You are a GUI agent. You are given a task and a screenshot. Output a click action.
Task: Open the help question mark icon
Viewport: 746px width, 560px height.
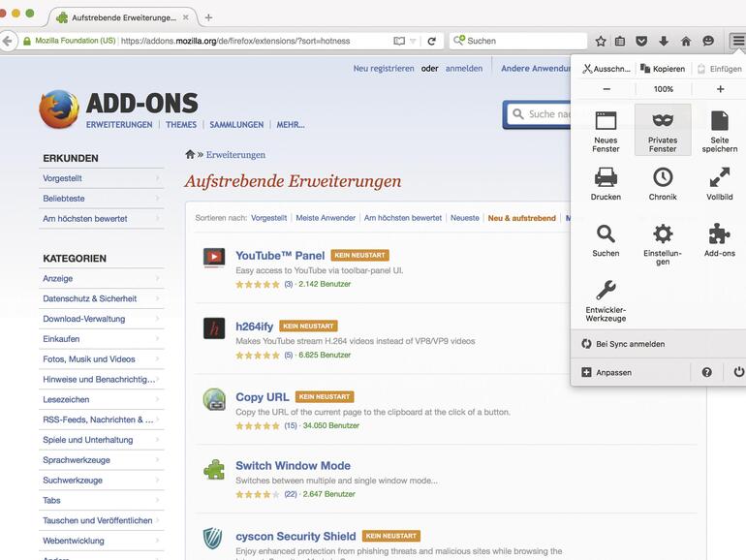(x=707, y=372)
